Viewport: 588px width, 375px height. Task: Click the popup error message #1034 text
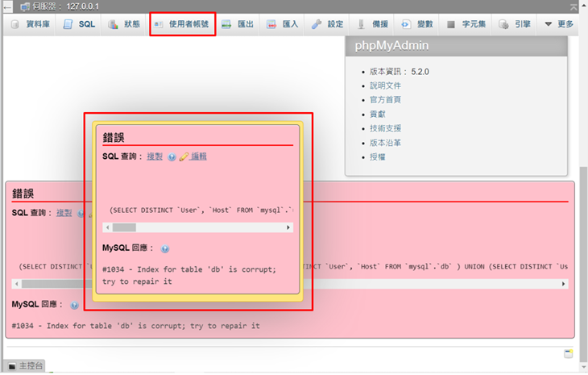pos(189,275)
